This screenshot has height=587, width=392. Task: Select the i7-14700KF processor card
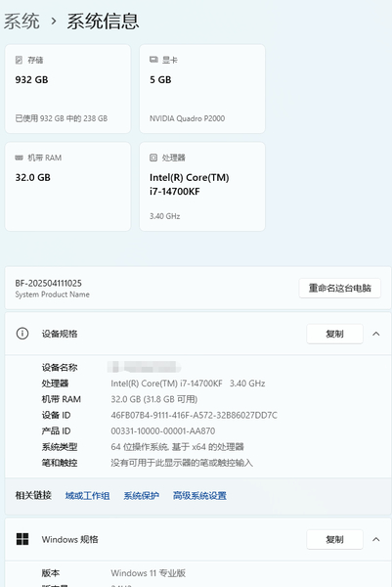click(x=202, y=187)
